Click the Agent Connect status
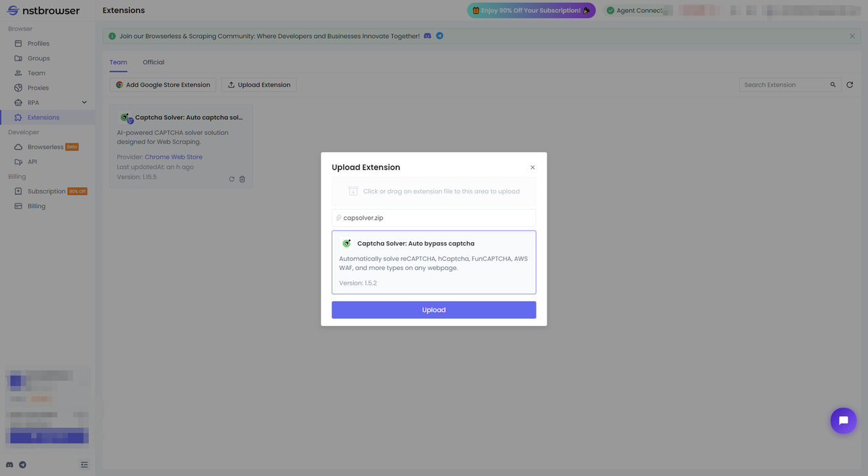The image size is (868, 476). pyautogui.click(x=634, y=10)
